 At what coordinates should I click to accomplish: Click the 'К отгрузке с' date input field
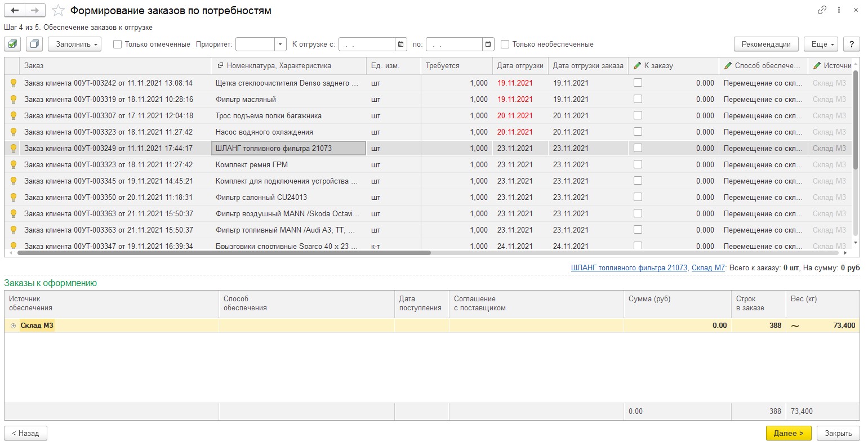[367, 44]
